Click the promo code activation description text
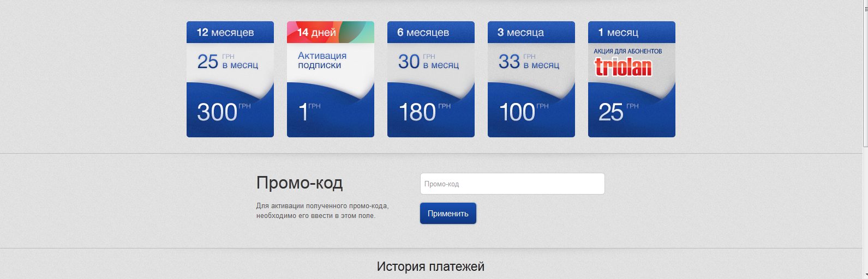The image size is (868, 279). click(322, 211)
